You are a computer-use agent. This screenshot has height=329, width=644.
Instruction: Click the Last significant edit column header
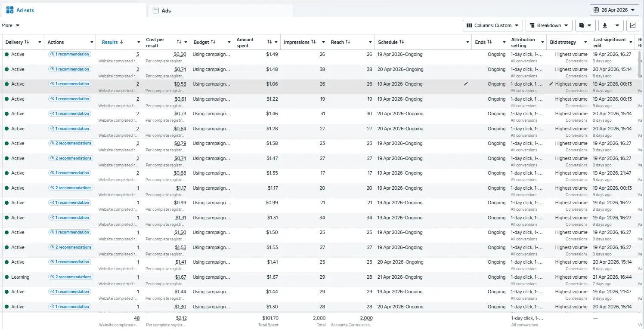(x=610, y=42)
